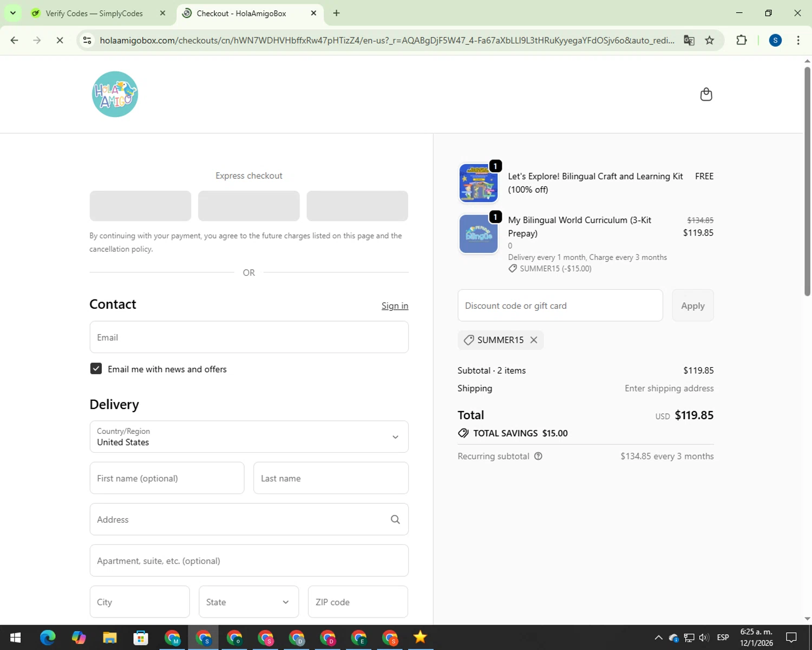
Task: Click the Last name field
Action: (331, 478)
